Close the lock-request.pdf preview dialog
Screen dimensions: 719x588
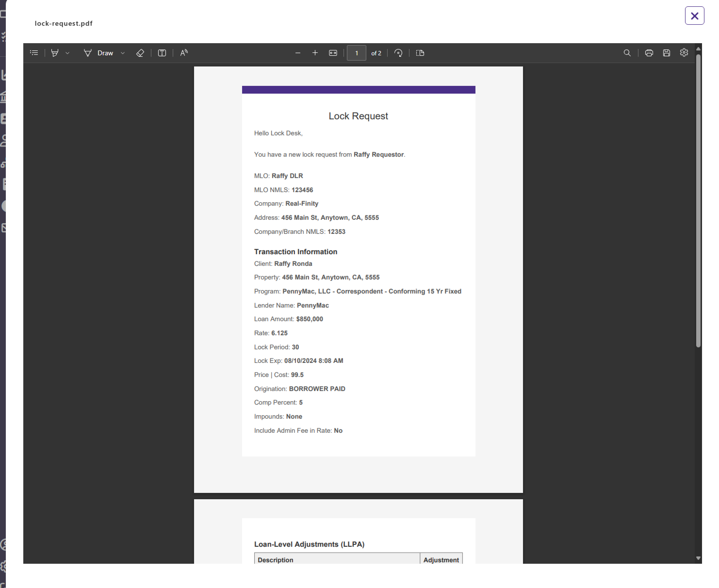(694, 16)
